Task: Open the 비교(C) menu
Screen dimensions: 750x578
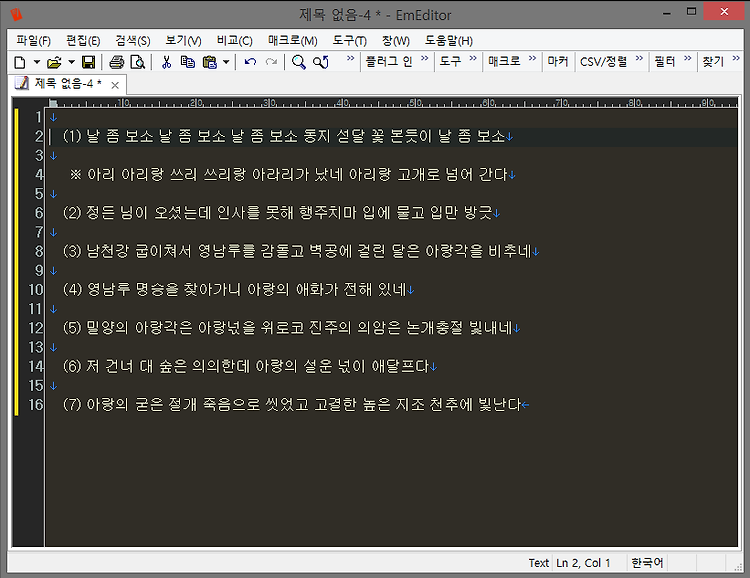Action: (234, 41)
